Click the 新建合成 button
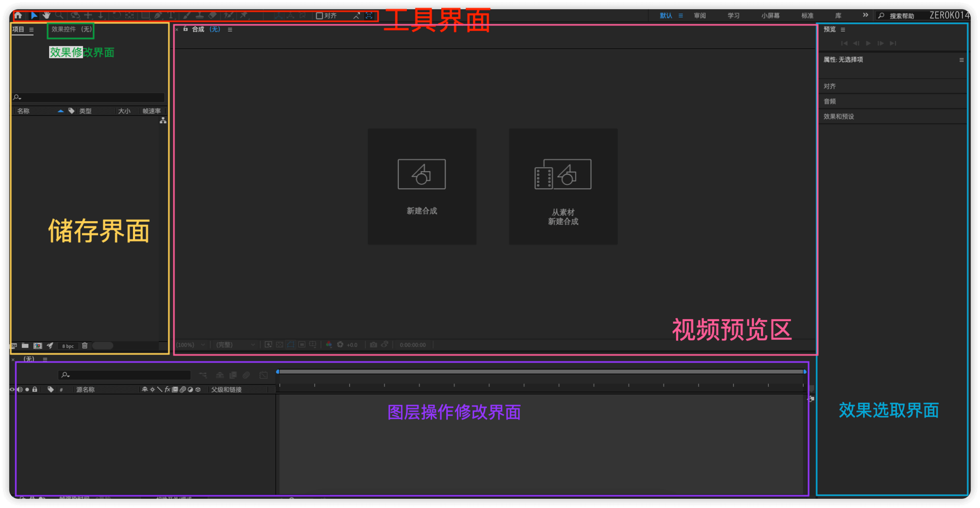Screen dimensions: 980x508 422,186
